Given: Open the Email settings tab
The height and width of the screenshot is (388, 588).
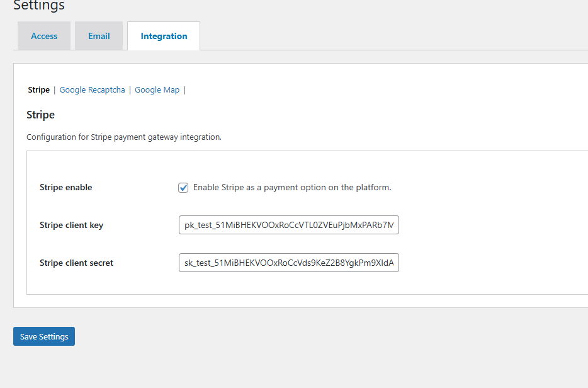Looking at the screenshot, I should coord(98,36).
